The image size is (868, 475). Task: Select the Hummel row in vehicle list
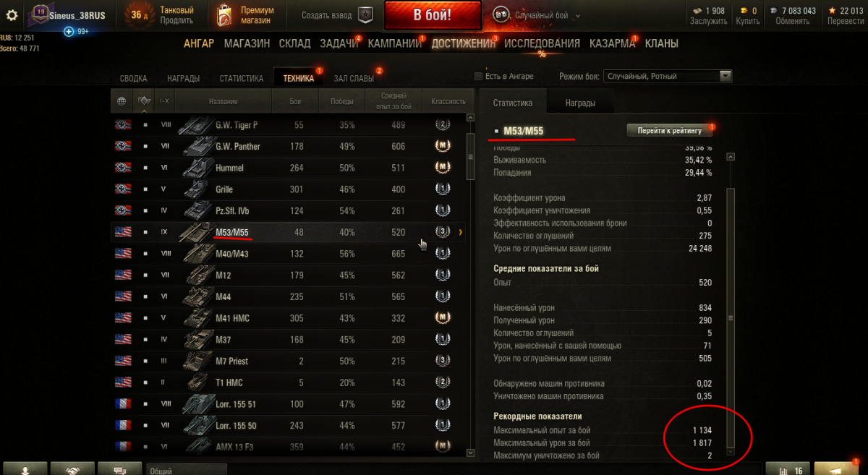[288, 168]
